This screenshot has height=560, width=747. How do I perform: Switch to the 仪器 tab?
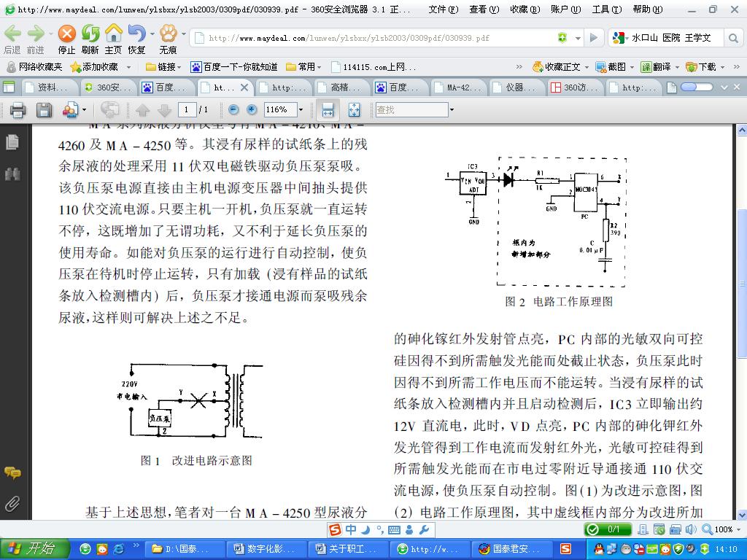pyautogui.click(x=516, y=87)
